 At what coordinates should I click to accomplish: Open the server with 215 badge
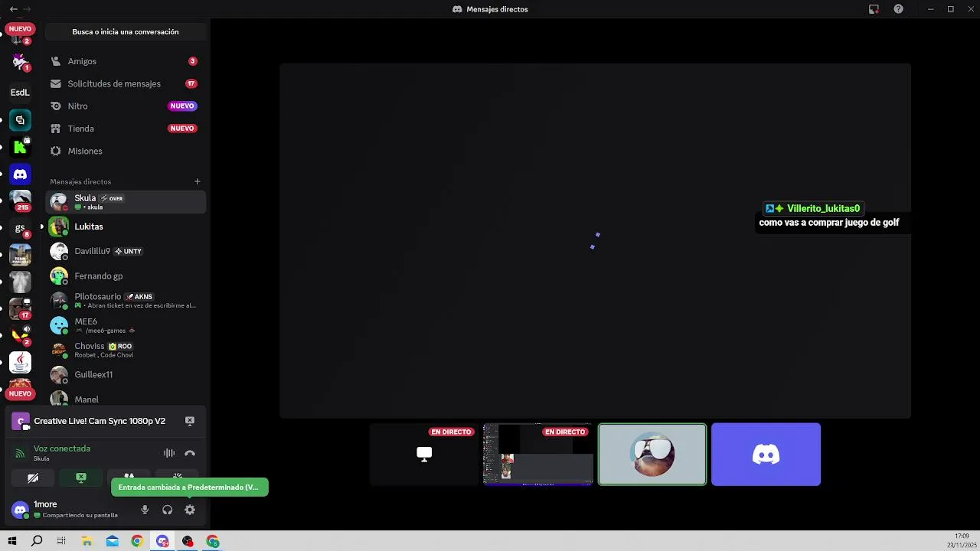tap(20, 201)
